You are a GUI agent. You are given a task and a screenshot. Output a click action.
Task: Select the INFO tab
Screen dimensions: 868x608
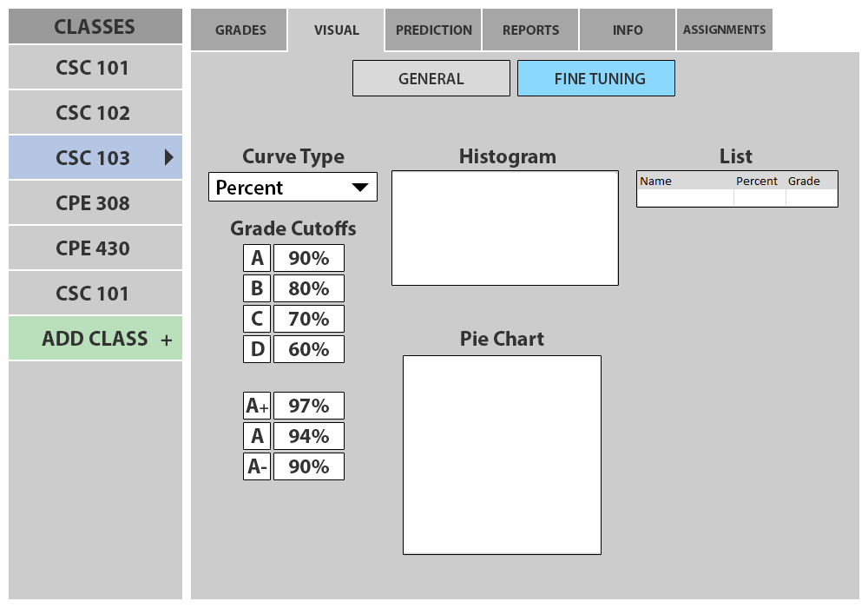click(628, 30)
